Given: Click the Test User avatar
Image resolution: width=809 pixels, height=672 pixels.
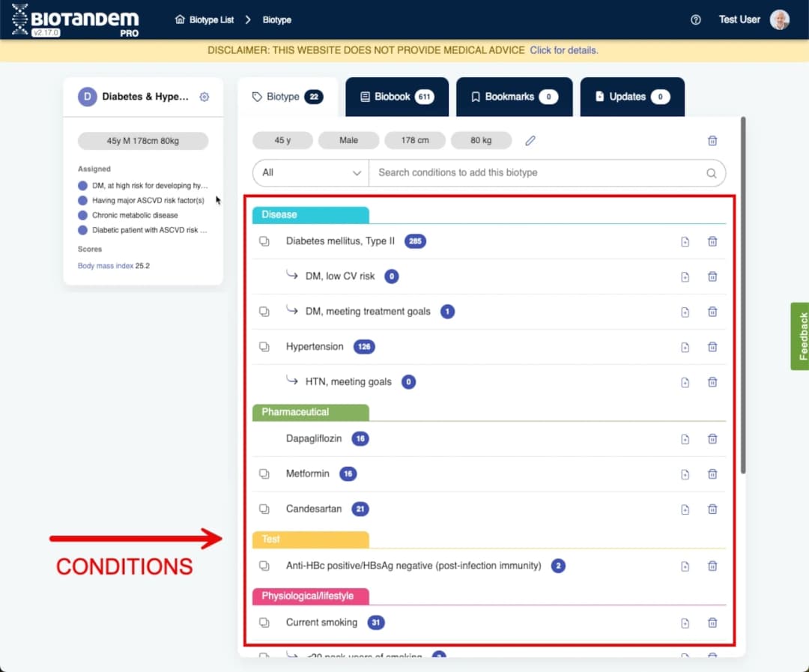Looking at the screenshot, I should coord(780,19).
